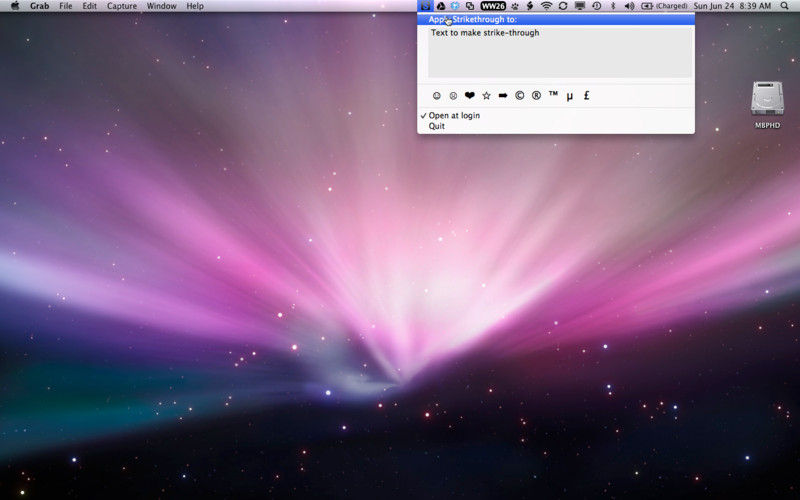Open the File menu
The image size is (800, 500).
[66, 6]
